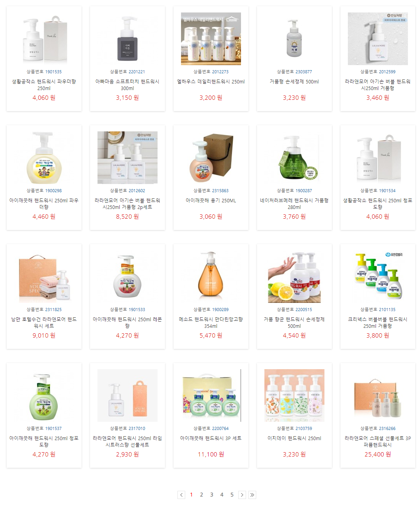This screenshot has width=420, height=506.
Task: Open 아이깨끗해 핸드워시 3P 세트 image
Action: click(x=211, y=395)
